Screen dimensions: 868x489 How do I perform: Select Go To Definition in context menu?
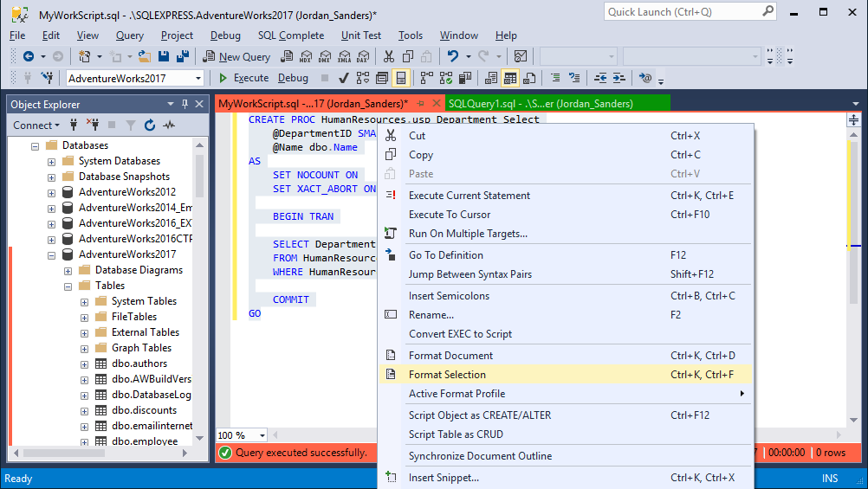[x=565, y=255]
